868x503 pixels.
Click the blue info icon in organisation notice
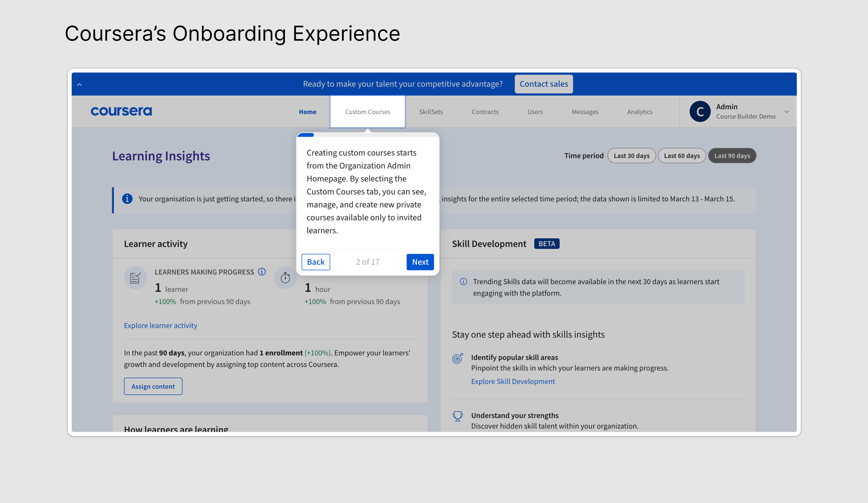coord(127,199)
